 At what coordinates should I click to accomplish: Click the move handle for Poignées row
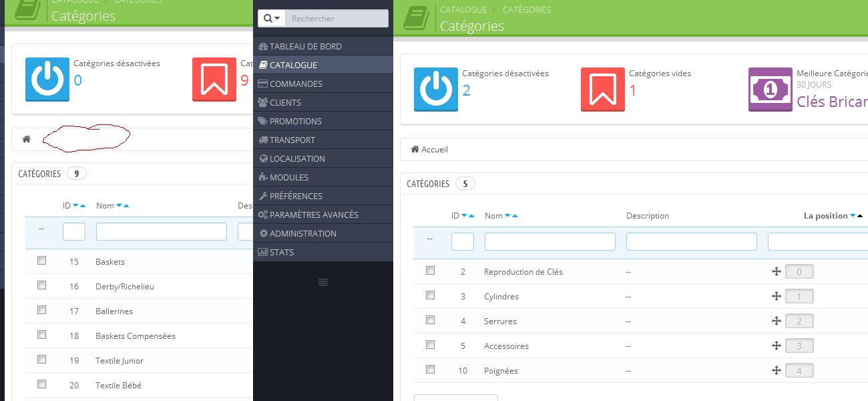777,371
